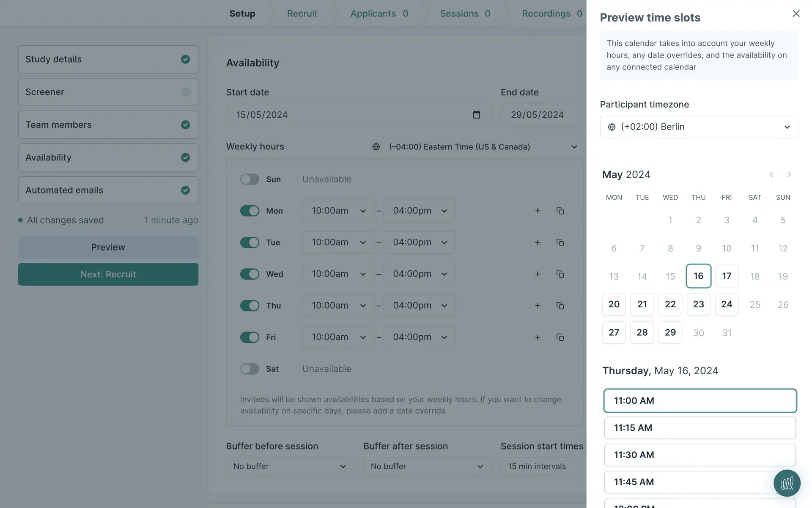The height and width of the screenshot is (508, 812).
Task: Add a time range to Thursday
Action: 538,306
